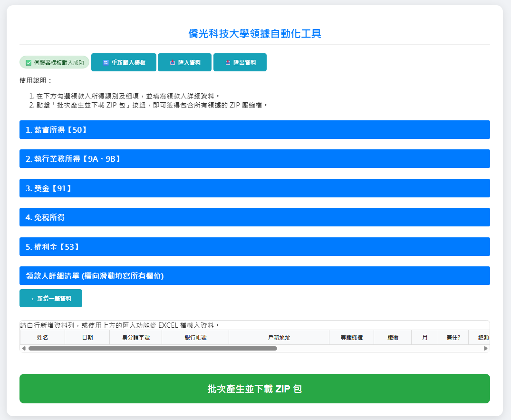
Task: Select the 銀行帳號 column header
Action: 195,338
